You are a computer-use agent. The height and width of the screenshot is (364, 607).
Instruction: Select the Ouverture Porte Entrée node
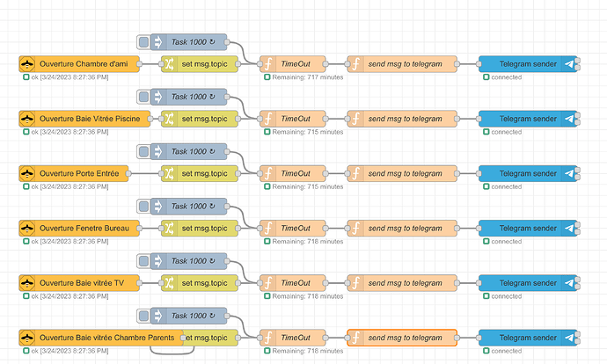coord(84,173)
